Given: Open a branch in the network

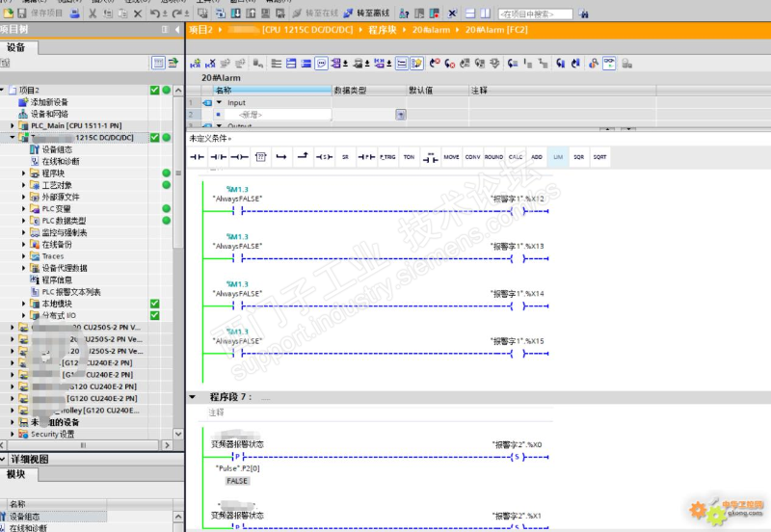Looking at the screenshot, I should click(281, 157).
